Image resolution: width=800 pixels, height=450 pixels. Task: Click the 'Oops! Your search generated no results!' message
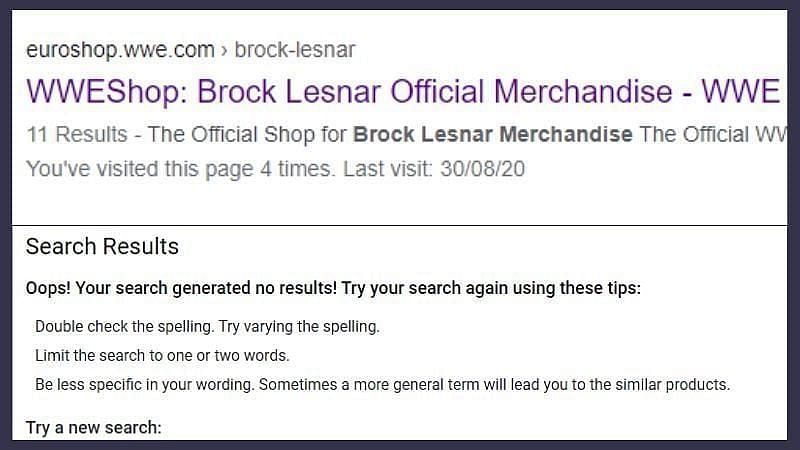point(180,289)
